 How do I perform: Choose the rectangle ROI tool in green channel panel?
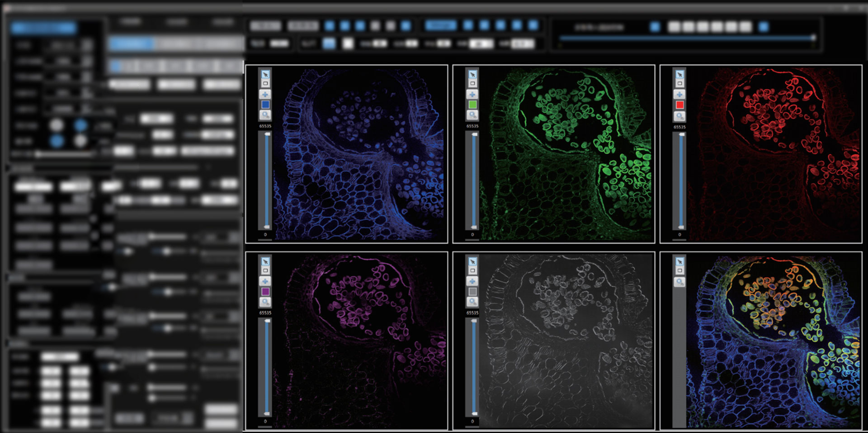472,84
